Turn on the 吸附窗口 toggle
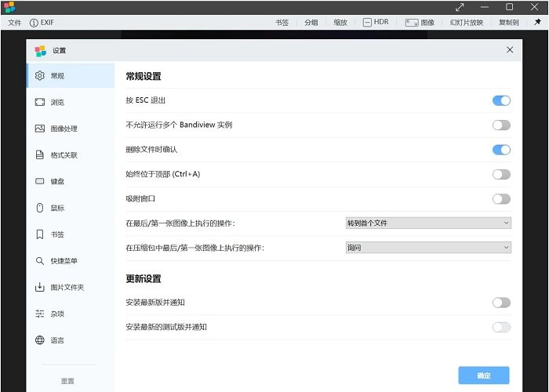The image size is (549, 392). [x=501, y=199]
